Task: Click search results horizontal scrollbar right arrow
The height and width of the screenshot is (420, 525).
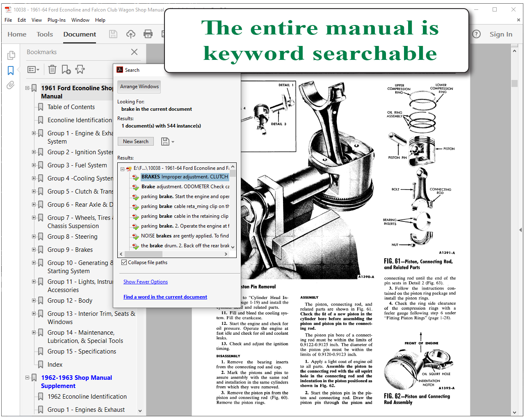Action: coord(226,254)
